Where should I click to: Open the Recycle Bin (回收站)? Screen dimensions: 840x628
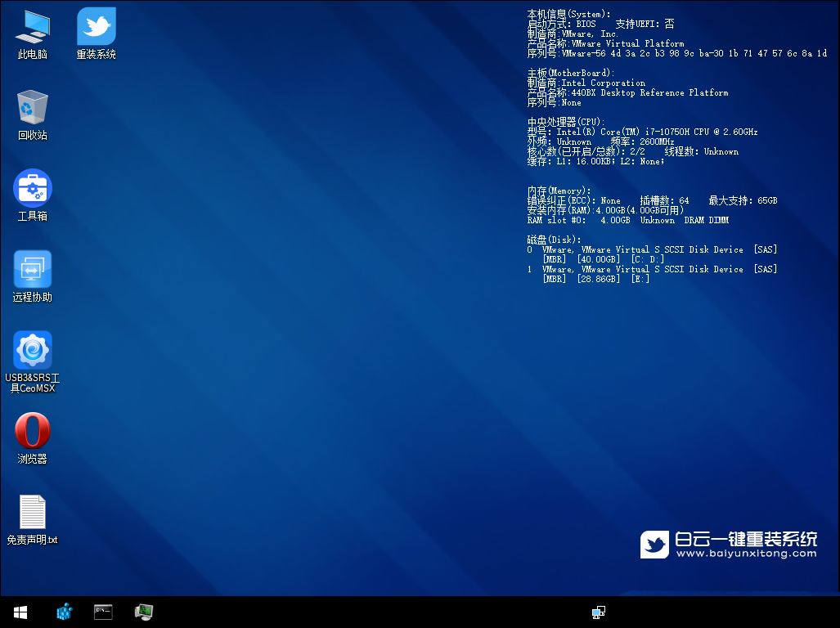pyautogui.click(x=32, y=110)
